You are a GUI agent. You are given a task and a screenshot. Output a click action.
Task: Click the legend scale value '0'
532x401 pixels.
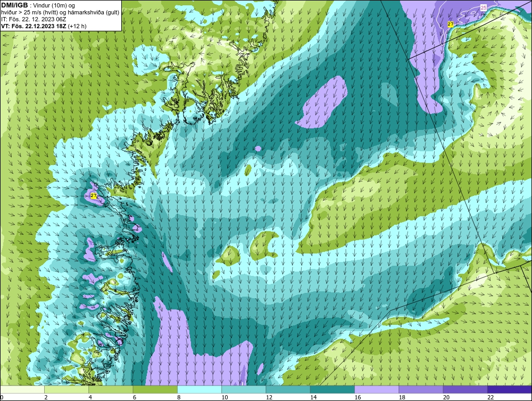[x=2, y=398]
